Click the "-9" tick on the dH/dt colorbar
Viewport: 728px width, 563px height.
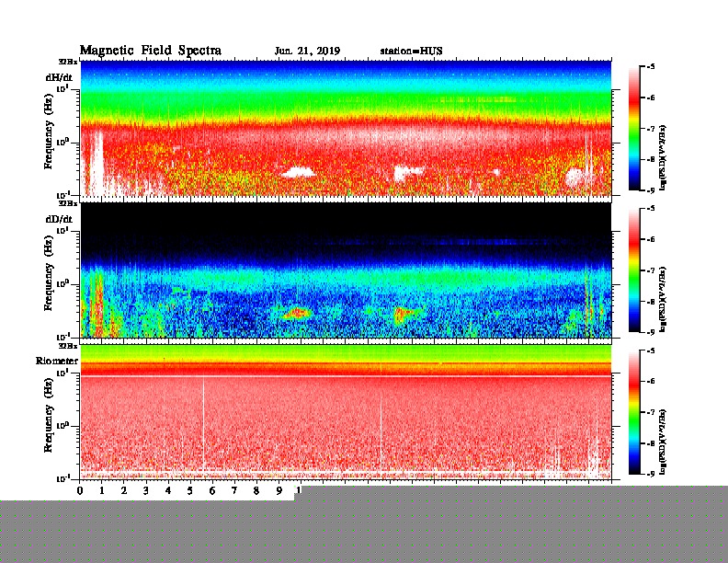pos(651,190)
